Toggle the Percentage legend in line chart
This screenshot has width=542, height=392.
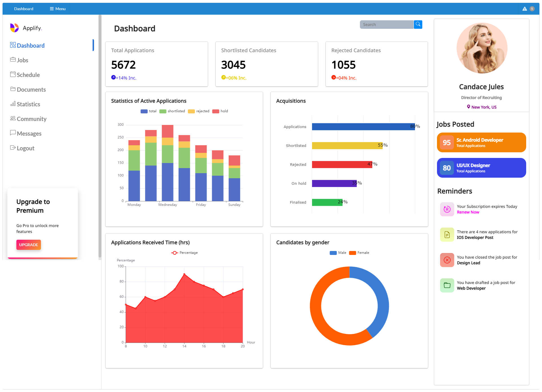184,253
